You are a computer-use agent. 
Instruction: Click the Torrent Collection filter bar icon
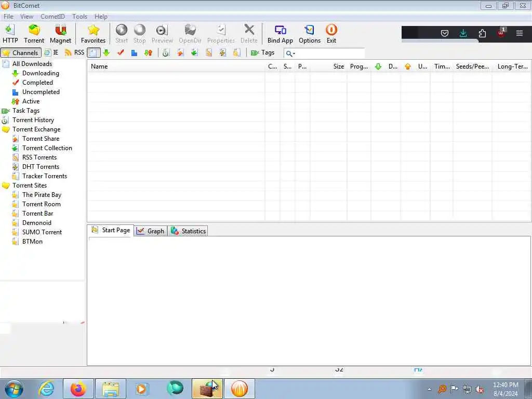(194, 52)
